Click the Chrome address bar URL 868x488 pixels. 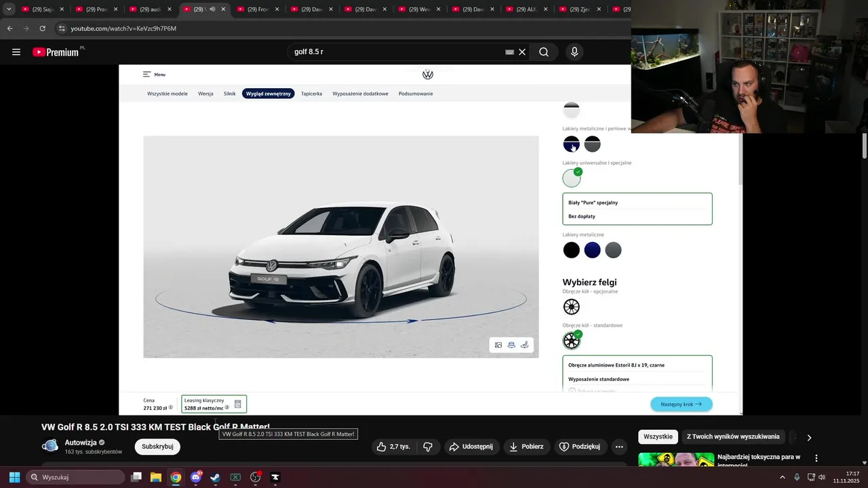(123, 28)
